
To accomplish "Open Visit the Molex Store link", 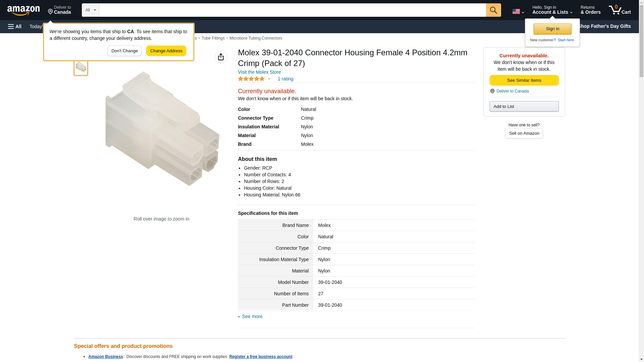I will tap(259, 72).
